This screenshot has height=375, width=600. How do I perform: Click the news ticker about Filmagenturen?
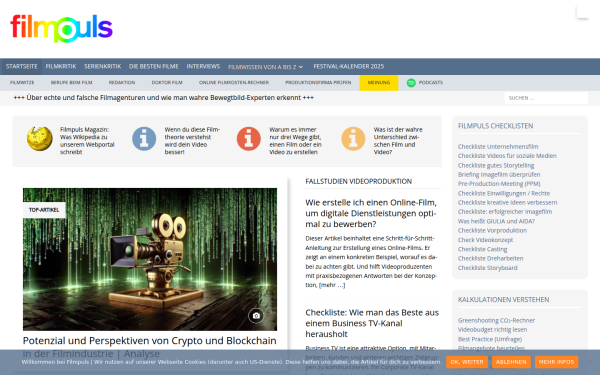click(x=164, y=98)
